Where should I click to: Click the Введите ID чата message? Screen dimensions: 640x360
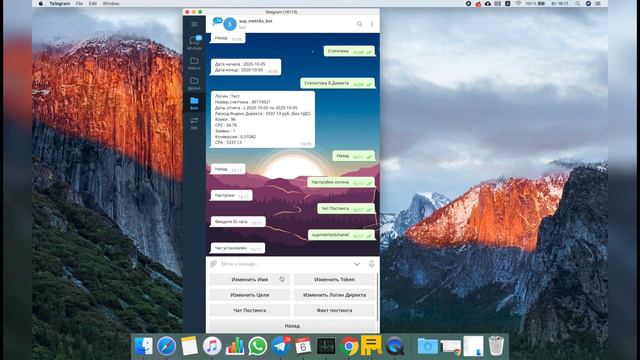[238, 222]
